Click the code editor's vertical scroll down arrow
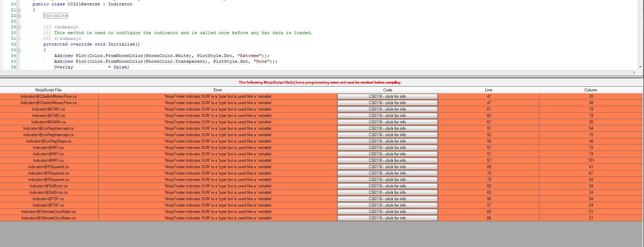Screen dimensions: 644x247 (640, 67)
